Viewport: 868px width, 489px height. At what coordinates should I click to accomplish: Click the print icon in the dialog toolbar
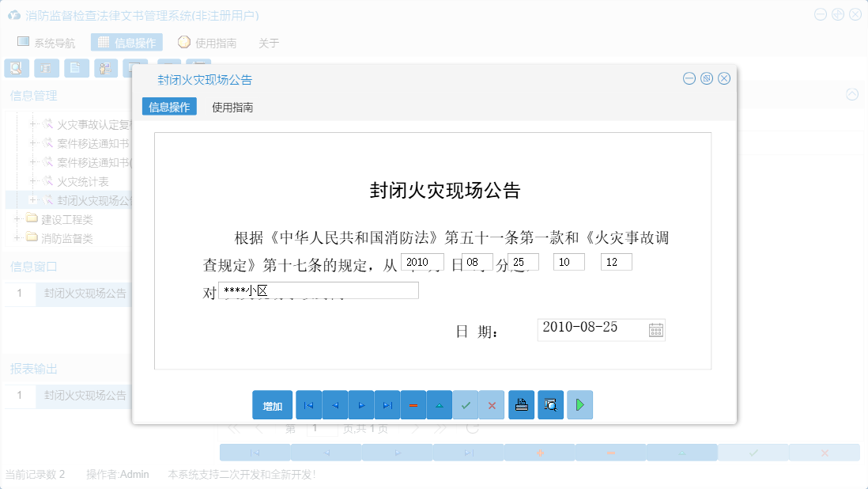(521, 404)
